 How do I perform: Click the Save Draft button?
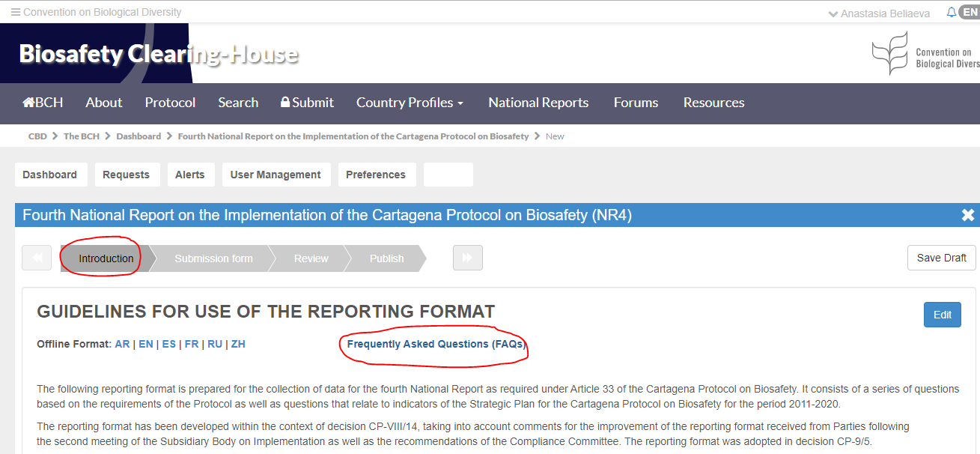coord(941,258)
